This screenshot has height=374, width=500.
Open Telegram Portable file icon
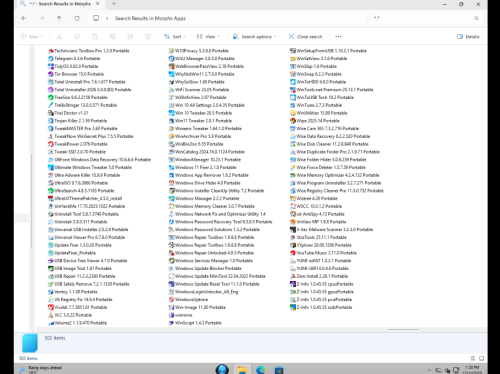pyautogui.click(x=51, y=58)
